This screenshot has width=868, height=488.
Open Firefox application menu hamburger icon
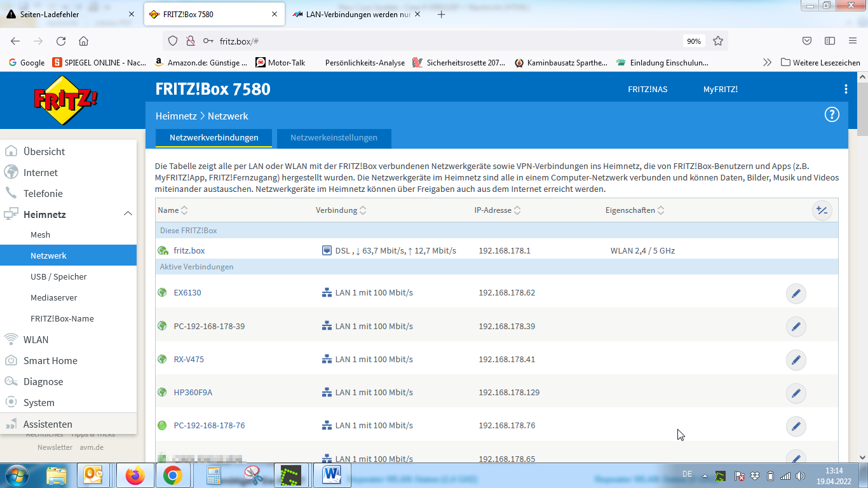tap(853, 41)
